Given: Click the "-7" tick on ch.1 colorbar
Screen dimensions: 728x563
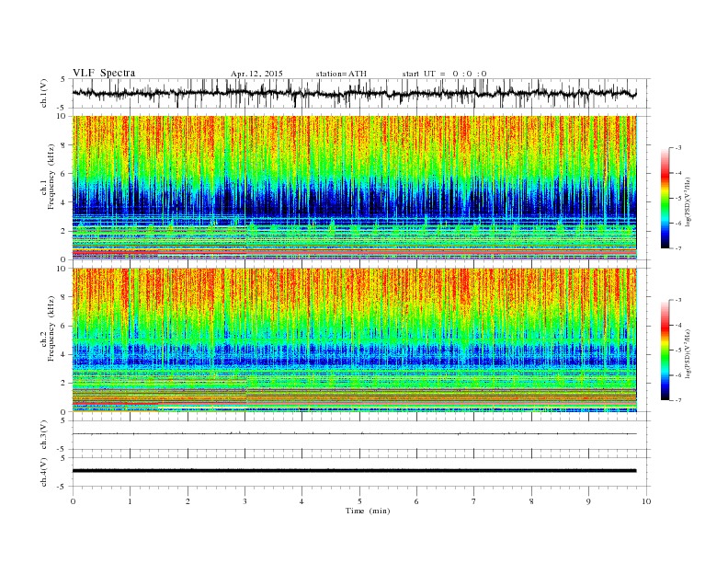Looking at the screenshot, I should pos(678,248).
